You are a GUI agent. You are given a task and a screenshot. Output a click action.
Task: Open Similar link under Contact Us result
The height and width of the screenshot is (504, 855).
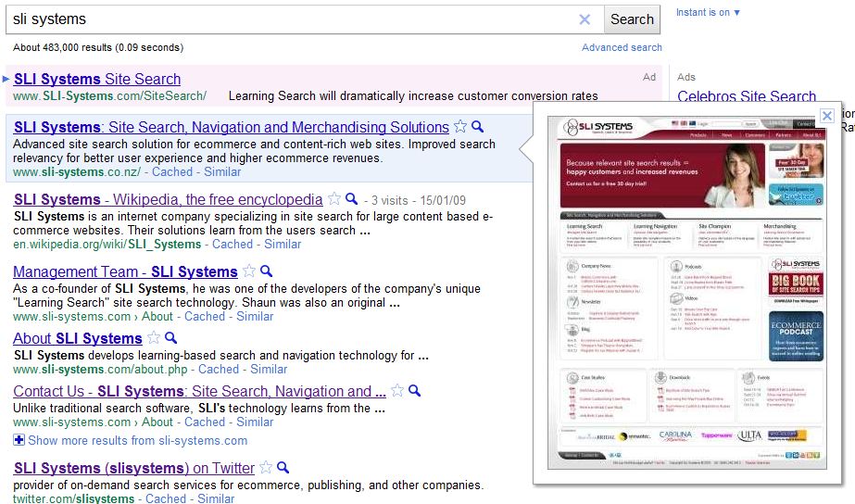255,422
